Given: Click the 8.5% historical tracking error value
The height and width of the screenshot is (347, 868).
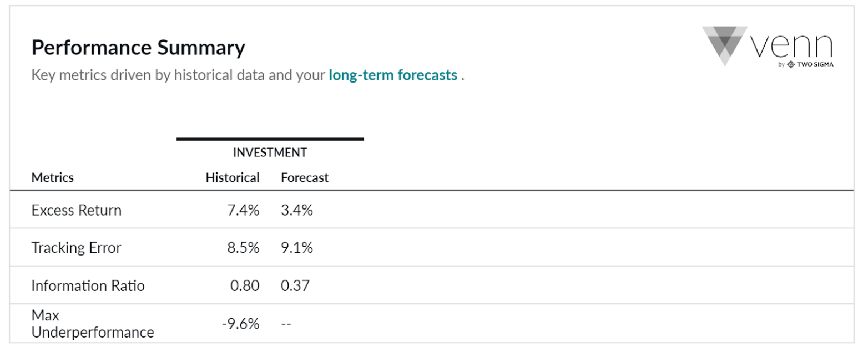Looking at the screenshot, I should point(243,248).
